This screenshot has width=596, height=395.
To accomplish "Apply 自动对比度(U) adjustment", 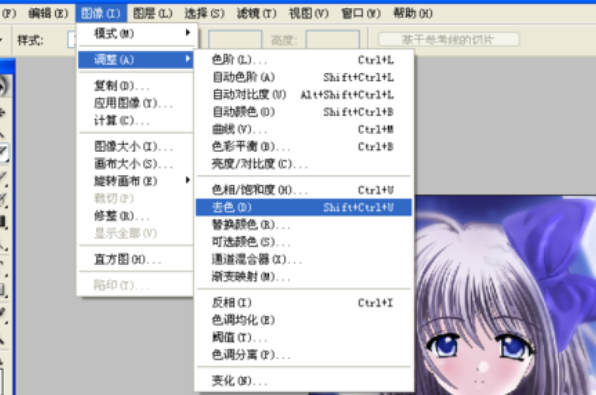I will [x=303, y=94].
